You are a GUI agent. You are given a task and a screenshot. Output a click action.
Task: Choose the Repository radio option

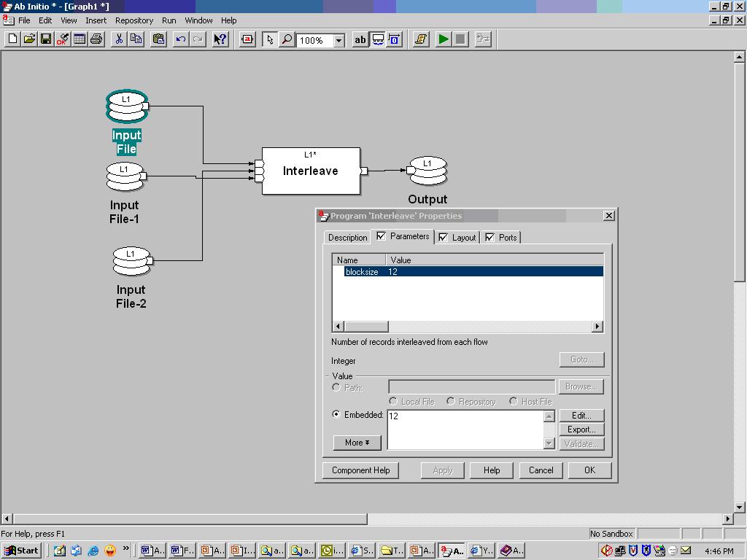click(x=452, y=401)
